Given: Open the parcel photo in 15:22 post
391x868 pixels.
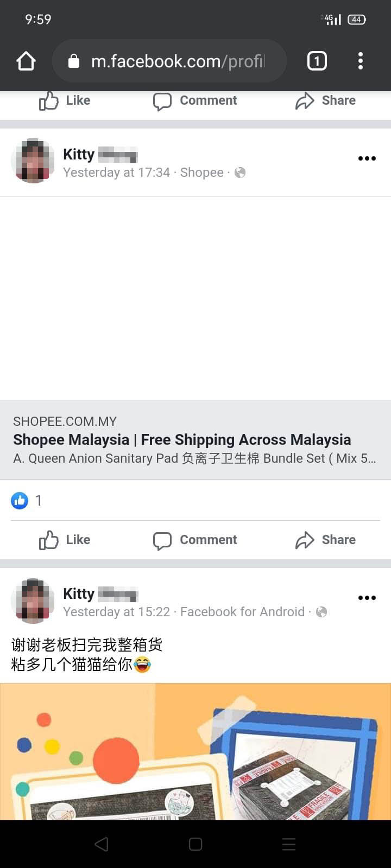Looking at the screenshot, I should click(x=195, y=751).
